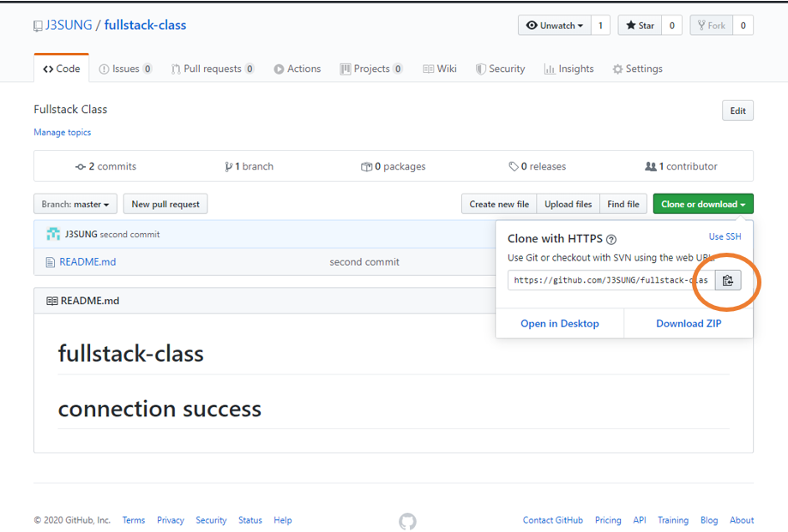Click the projects counter badge
Image resolution: width=788 pixels, height=532 pixels.
[x=398, y=69]
